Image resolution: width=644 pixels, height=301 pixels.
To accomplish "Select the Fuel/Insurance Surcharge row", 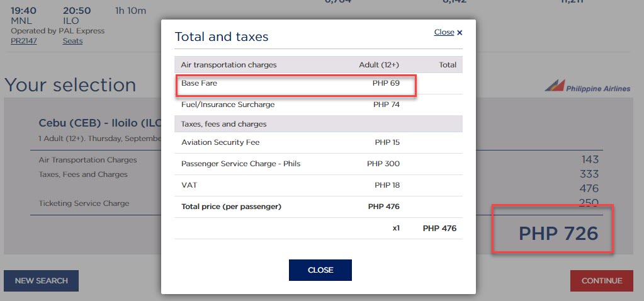I will point(319,105).
